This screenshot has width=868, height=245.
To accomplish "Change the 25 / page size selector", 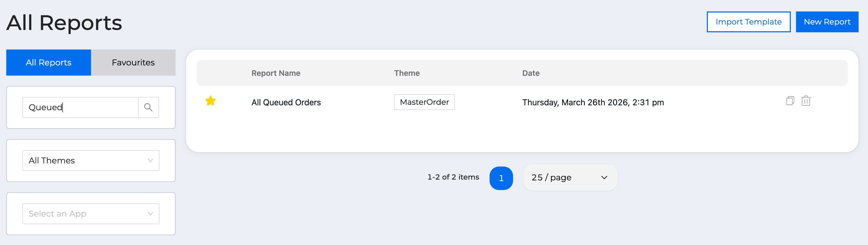I will [570, 177].
